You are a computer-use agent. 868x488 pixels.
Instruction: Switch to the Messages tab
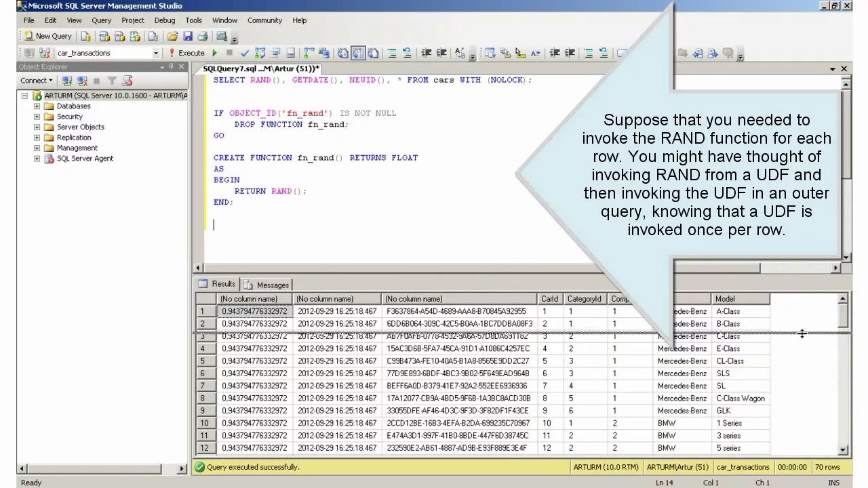[x=267, y=285]
